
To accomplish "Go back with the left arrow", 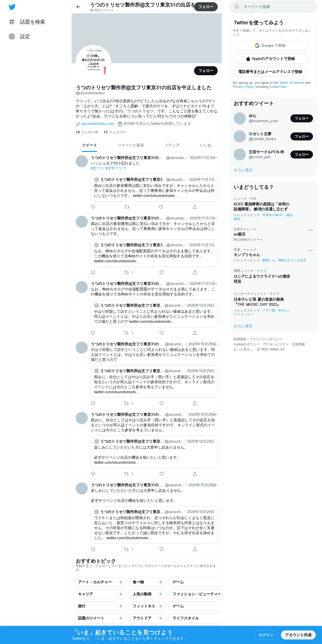I will click(78, 7).
